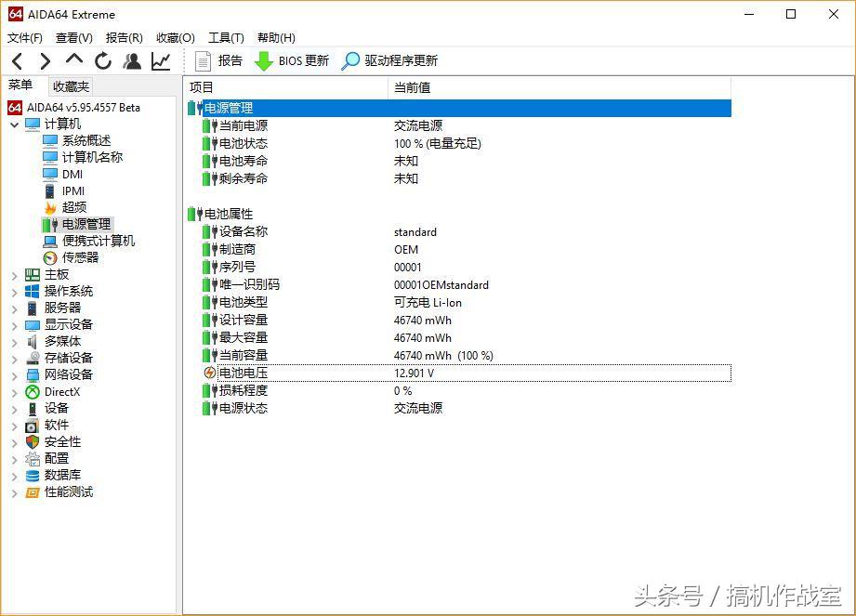Click the refresh toolbar icon
Image resolution: width=856 pixels, height=616 pixels.
(x=102, y=59)
